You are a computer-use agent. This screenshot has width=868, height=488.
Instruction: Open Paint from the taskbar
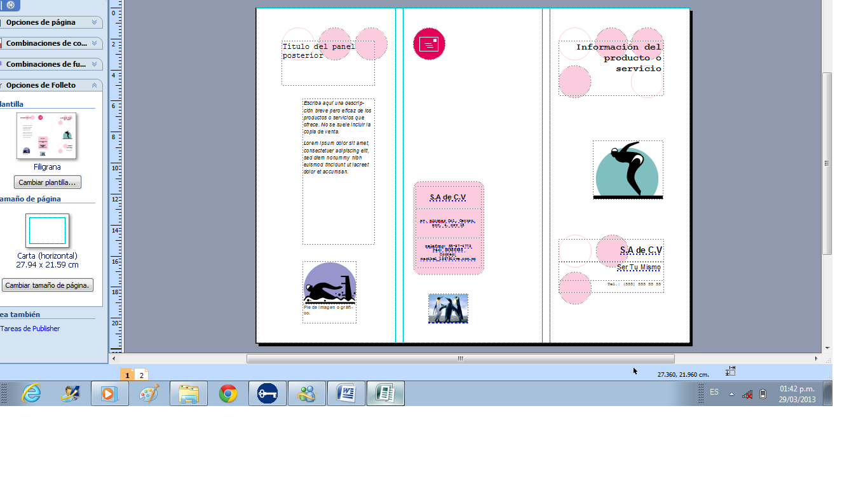pyautogui.click(x=149, y=393)
